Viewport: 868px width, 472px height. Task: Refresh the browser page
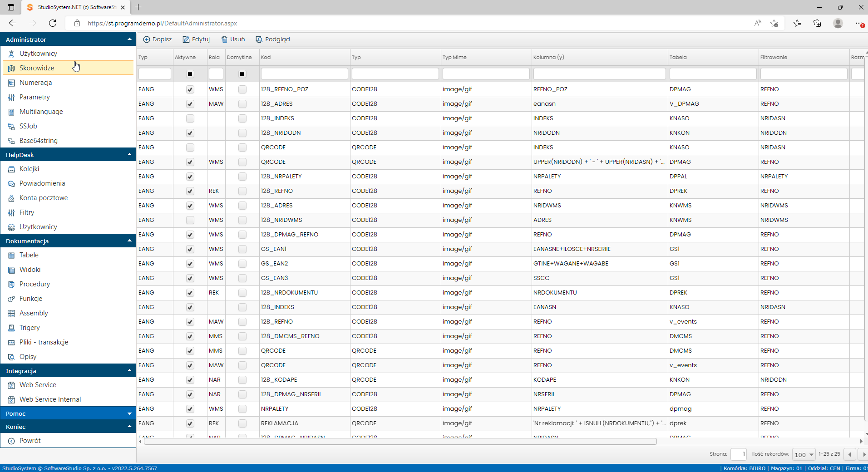tap(53, 23)
